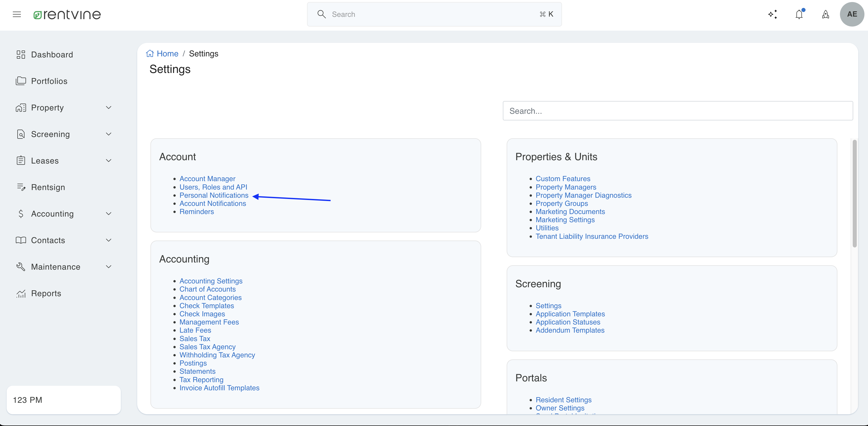868x426 pixels.
Task: Click the rocket icon in header
Action: click(826, 14)
